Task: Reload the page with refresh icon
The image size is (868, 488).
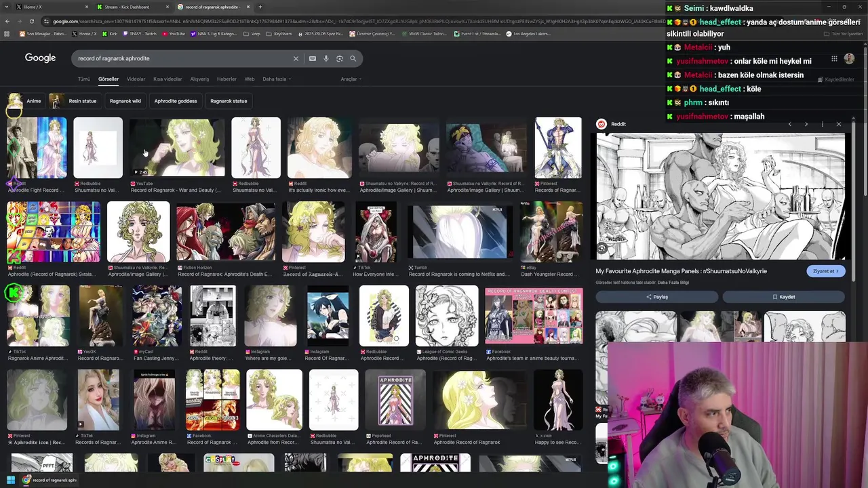Action: 31,21
